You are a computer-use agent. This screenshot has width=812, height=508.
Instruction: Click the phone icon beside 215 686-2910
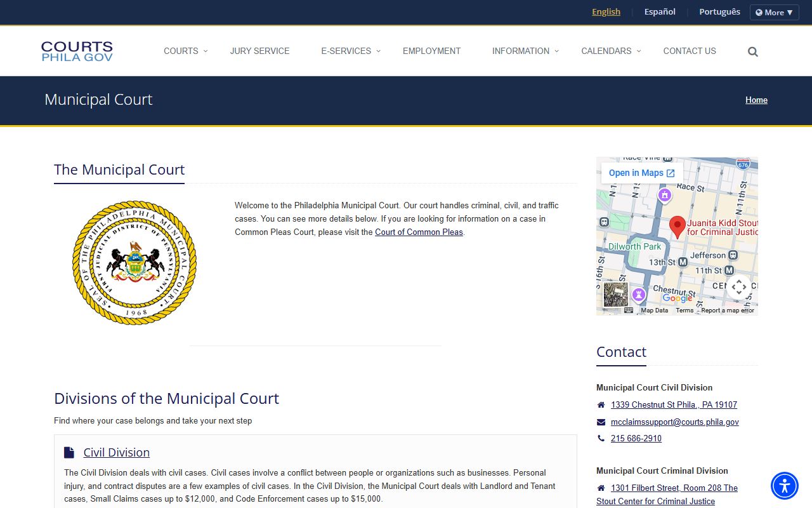click(601, 439)
